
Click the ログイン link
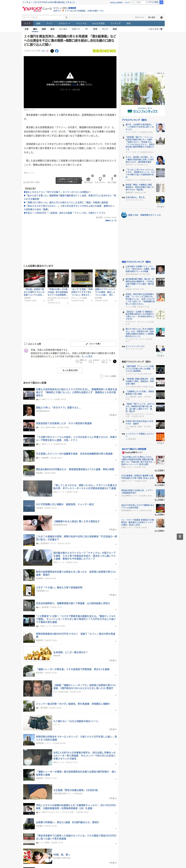point(57,11)
